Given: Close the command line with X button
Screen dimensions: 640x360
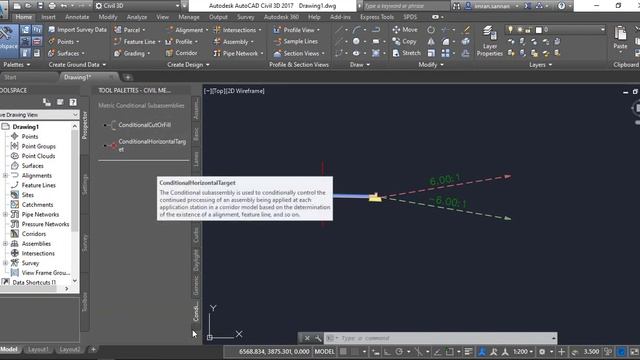Looking at the screenshot, I should click(307, 338).
